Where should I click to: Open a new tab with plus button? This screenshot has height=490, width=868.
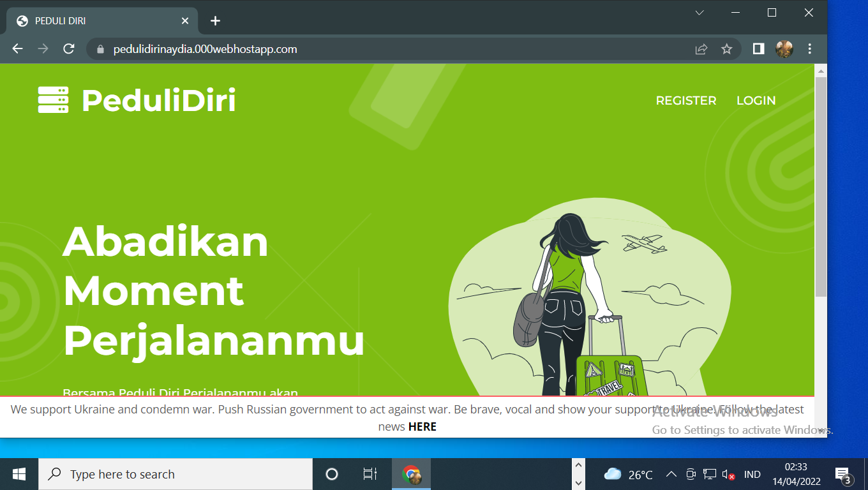[215, 21]
